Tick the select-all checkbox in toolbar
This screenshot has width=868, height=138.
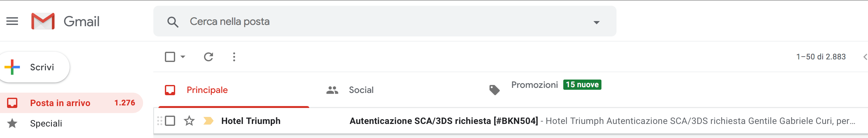click(x=170, y=57)
